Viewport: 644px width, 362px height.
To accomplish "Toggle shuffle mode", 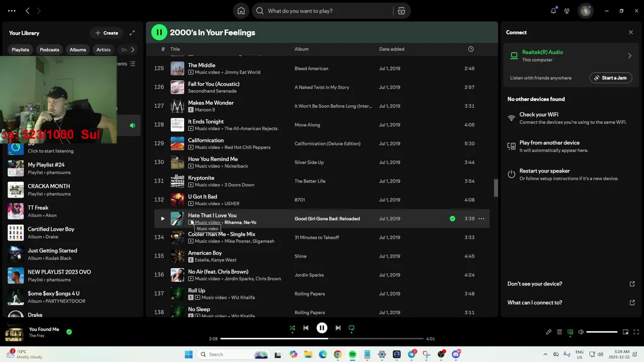I will point(292,328).
